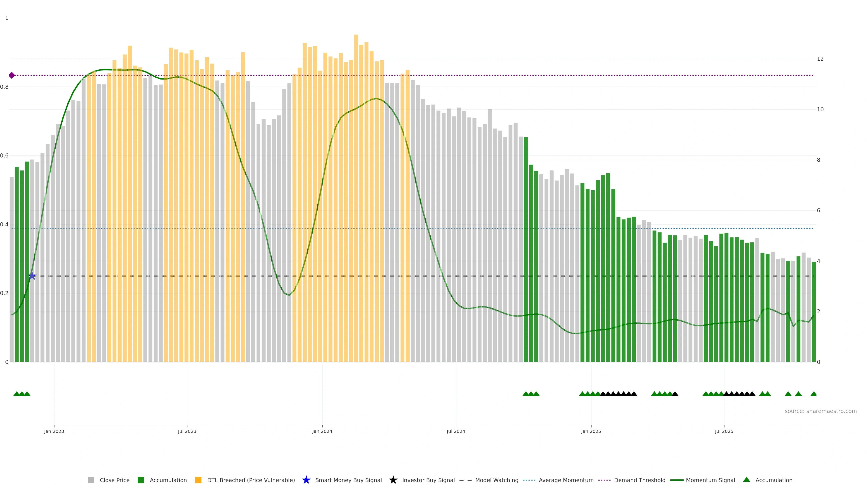Click the green Accumulation square legend icon
This screenshot has width=868, height=488.
click(x=141, y=480)
